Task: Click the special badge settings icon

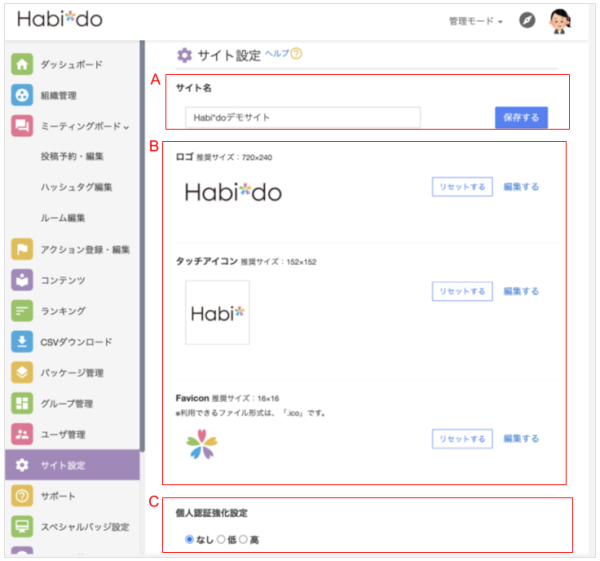Action: tap(22, 527)
